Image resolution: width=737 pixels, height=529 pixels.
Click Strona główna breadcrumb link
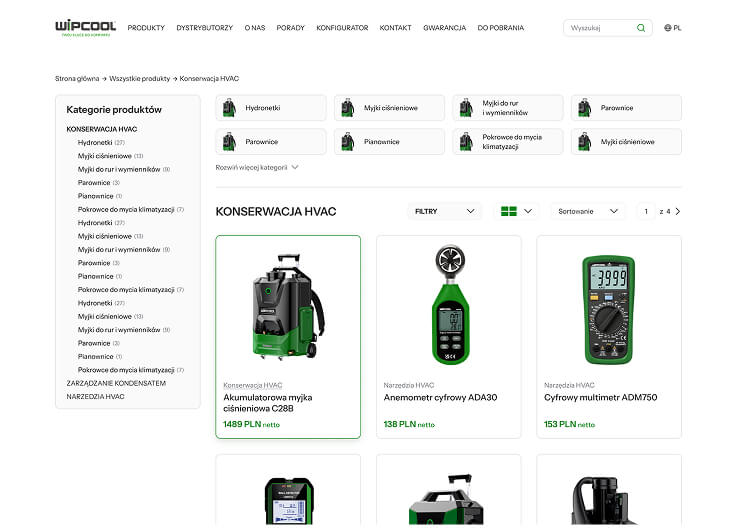(x=77, y=78)
